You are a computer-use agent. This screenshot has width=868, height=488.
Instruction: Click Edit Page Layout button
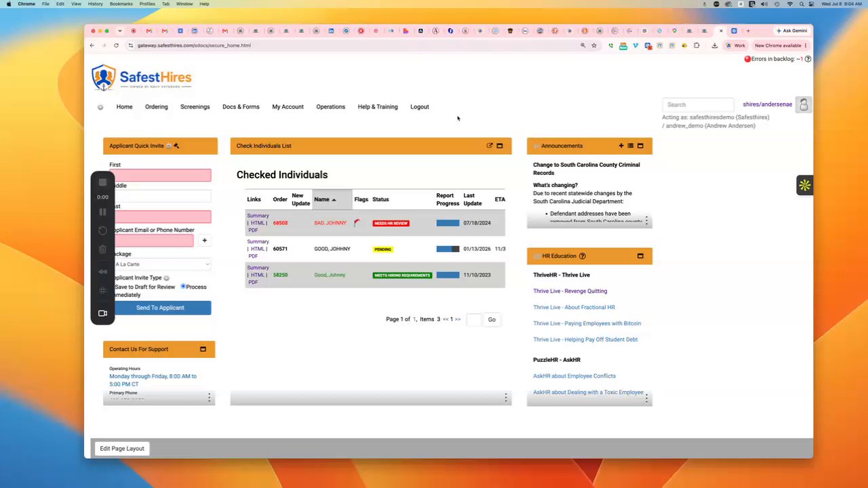tap(122, 449)
